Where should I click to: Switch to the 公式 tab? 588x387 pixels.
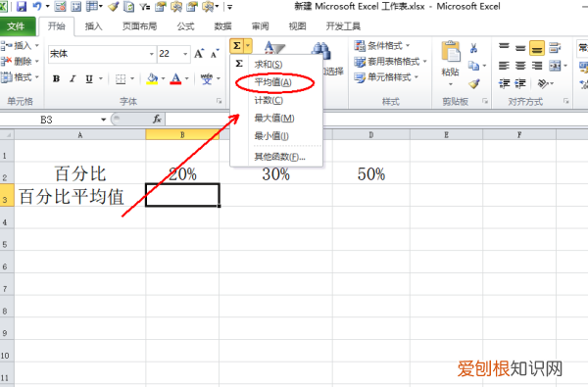pyautogui.click(x=185, y=26)
